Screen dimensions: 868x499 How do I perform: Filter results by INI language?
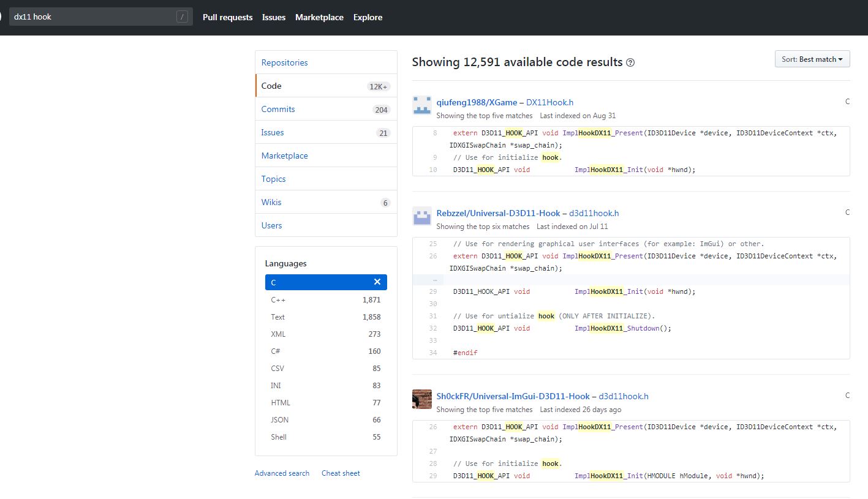(326, 386)
